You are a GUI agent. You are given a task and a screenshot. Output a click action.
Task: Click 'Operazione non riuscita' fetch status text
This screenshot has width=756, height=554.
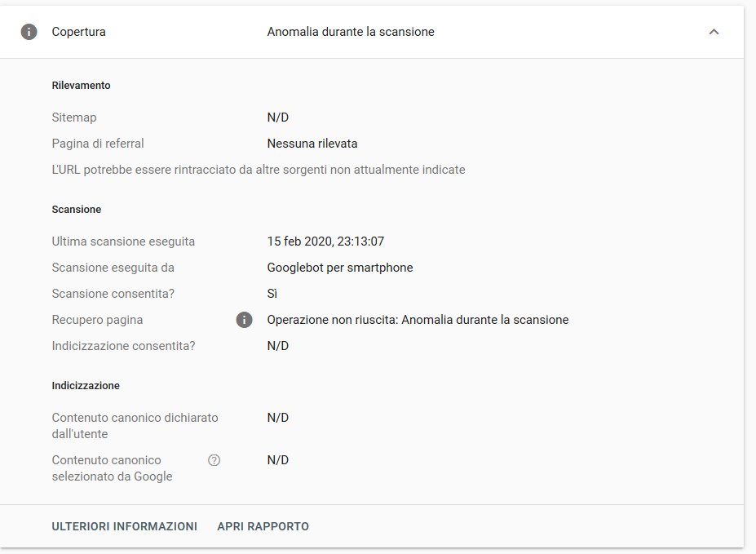tap(418, 320)
